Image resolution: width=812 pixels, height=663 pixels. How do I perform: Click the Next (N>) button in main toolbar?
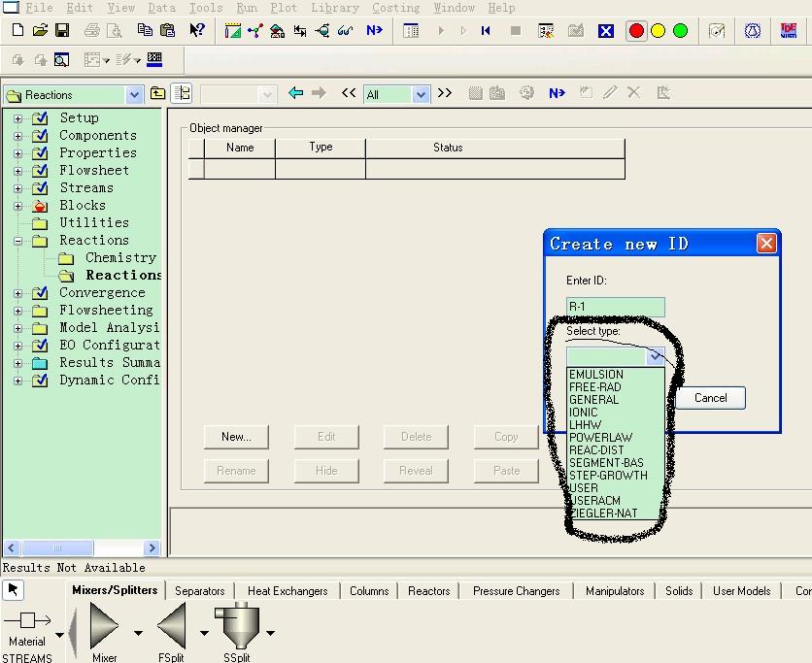coord(374,31)
